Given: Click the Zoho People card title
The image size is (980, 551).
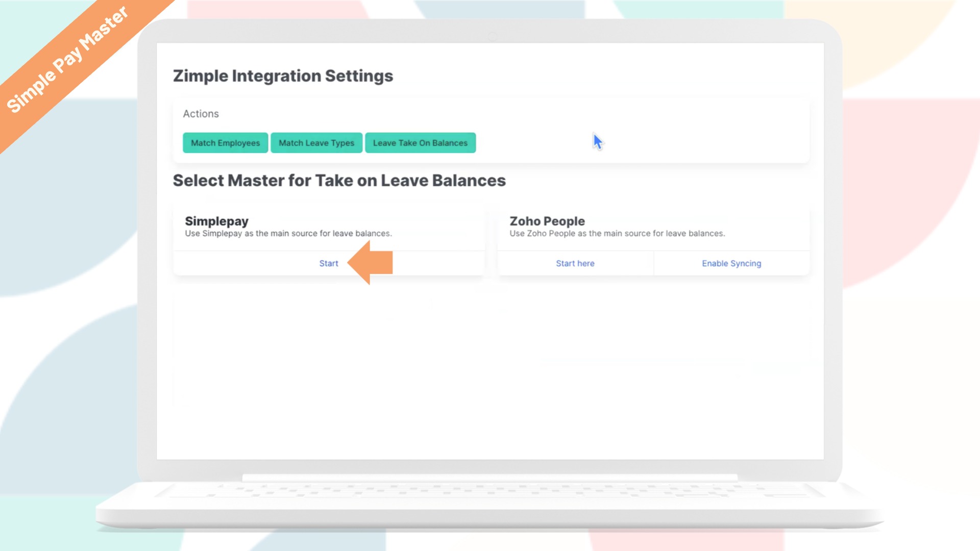Looking at the screenshot, I should point(547,221).
